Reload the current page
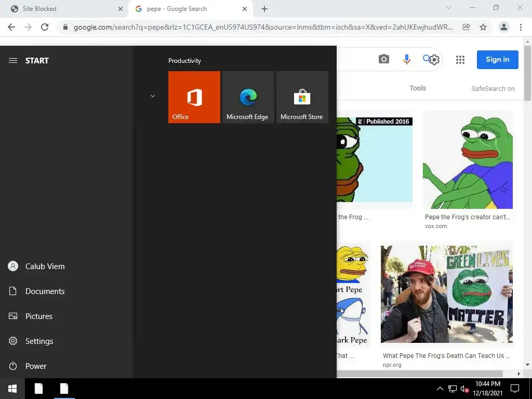This screenshot has height=399, width=532. [45, 27]
